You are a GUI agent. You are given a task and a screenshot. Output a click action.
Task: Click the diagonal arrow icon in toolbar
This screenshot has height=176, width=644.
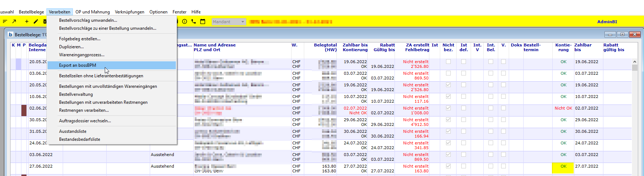(x=14, y=22)
